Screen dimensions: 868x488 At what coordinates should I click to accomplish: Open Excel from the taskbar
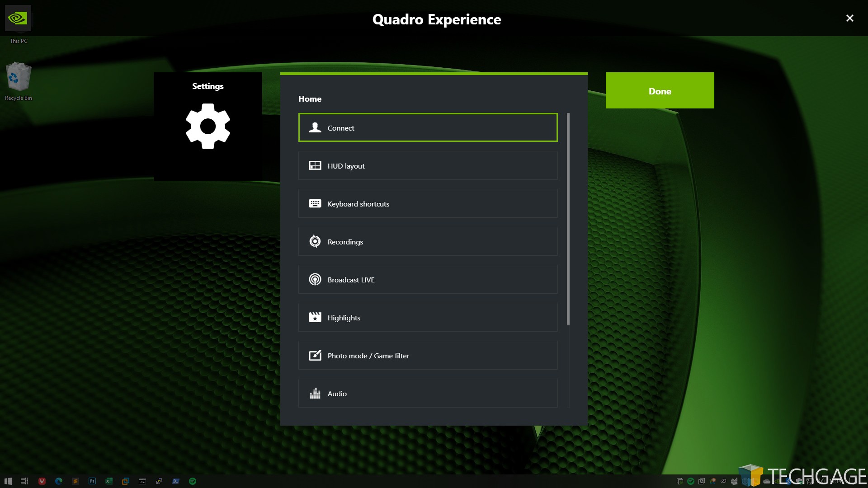(109, 481)
